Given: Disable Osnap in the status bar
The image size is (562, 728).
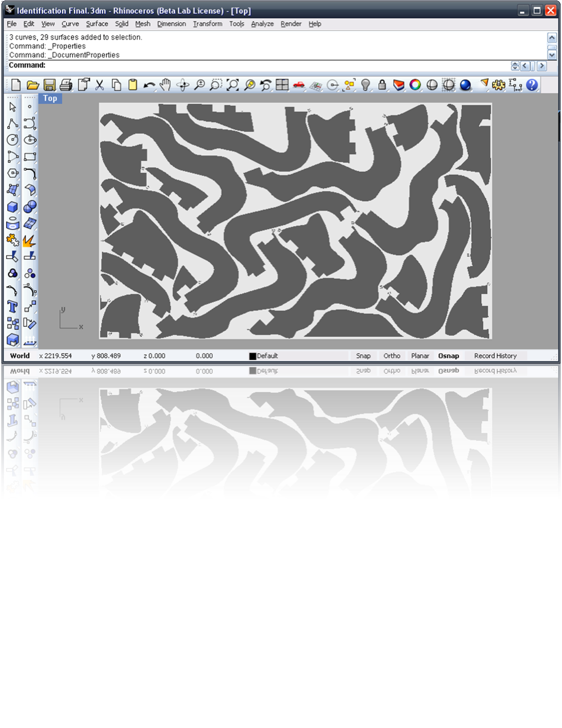Looking at the screenshot, I should pos(448,356).
